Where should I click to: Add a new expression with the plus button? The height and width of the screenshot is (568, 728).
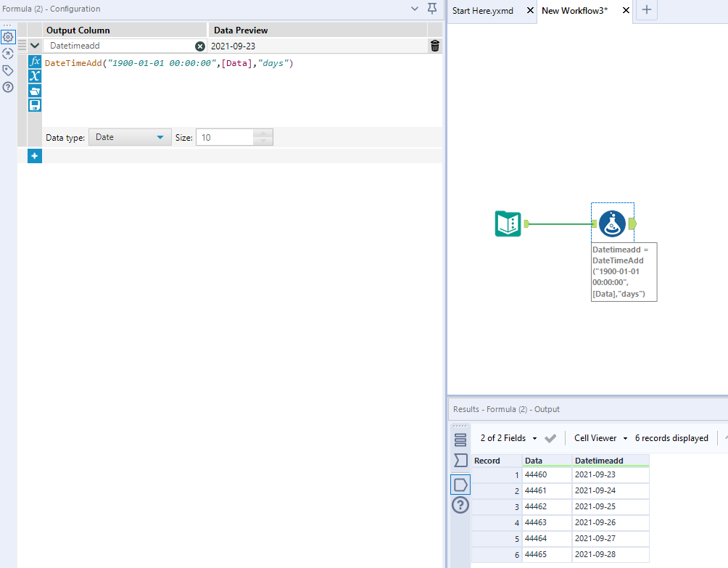tap(34, 156)
